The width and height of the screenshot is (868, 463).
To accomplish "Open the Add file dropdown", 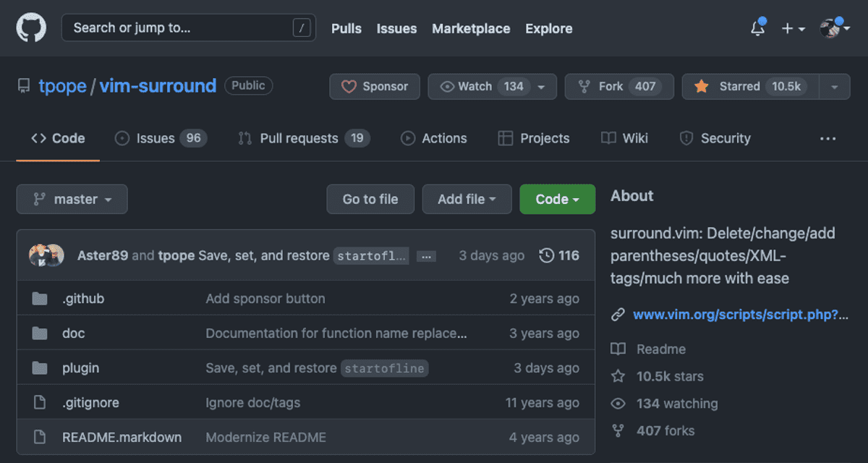I will (467, 199).
